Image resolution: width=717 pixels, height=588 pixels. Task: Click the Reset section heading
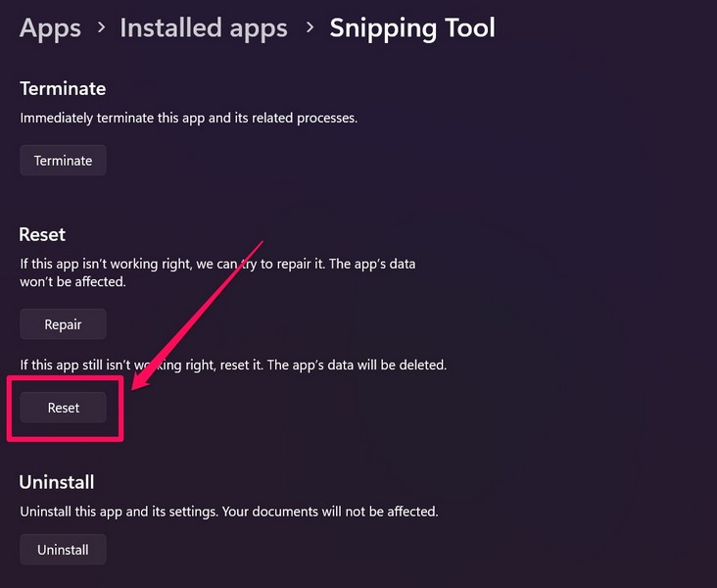click(42, 235)
